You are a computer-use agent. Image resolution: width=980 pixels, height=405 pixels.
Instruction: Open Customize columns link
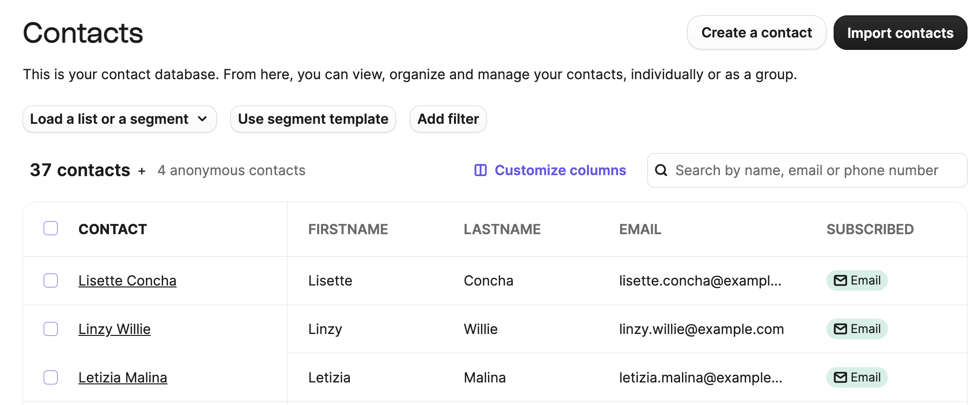[x=550, y=170]
